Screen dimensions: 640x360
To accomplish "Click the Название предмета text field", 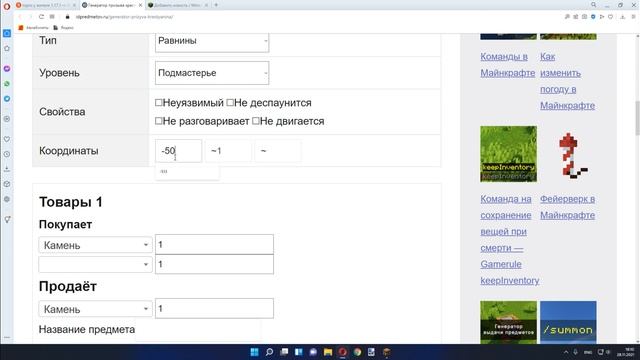I will [198, 330].
